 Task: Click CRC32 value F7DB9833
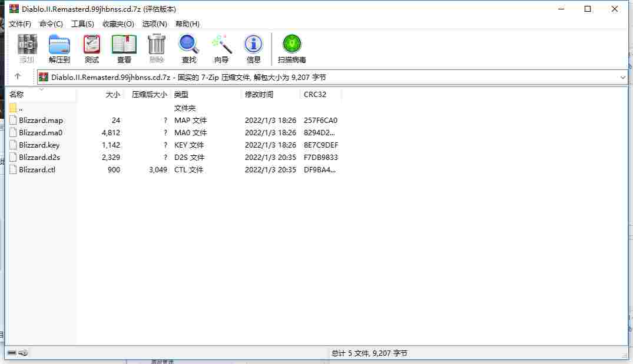tap(321, 157)
